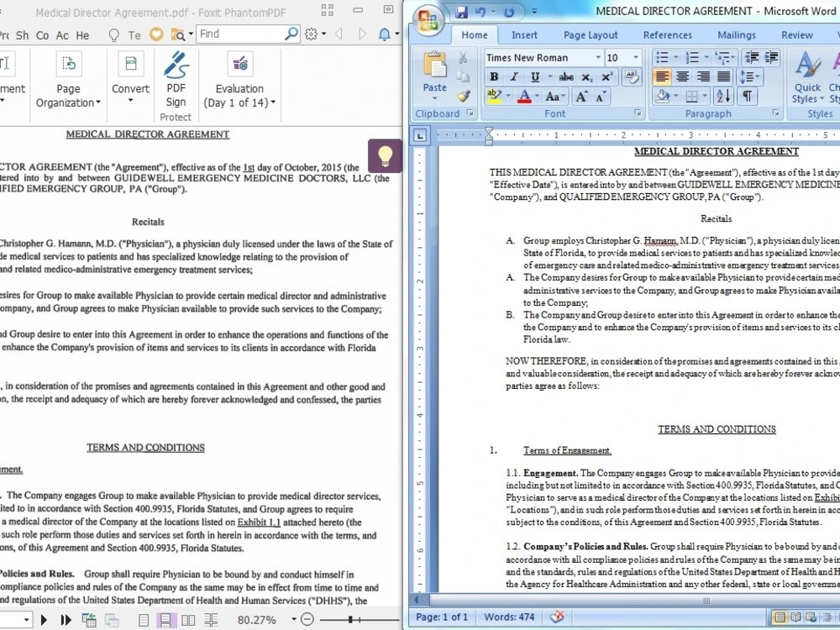Switch to Mailings tab in Word

click(x=737, y=34)
